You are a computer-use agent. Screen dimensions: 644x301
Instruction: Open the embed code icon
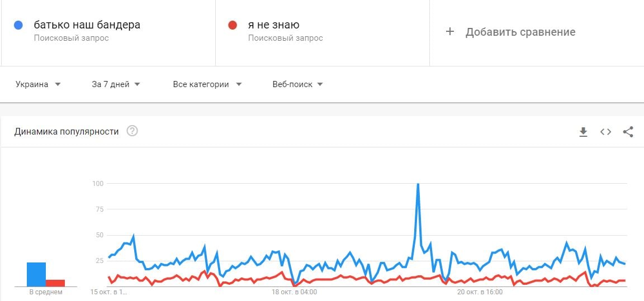[605, 132]
